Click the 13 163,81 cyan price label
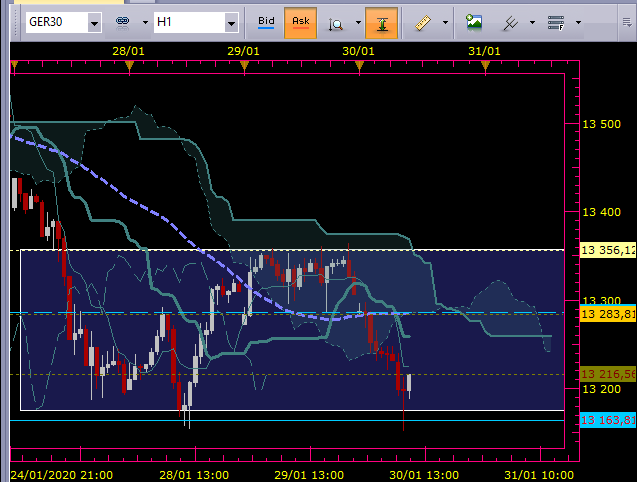 [608, 420]
